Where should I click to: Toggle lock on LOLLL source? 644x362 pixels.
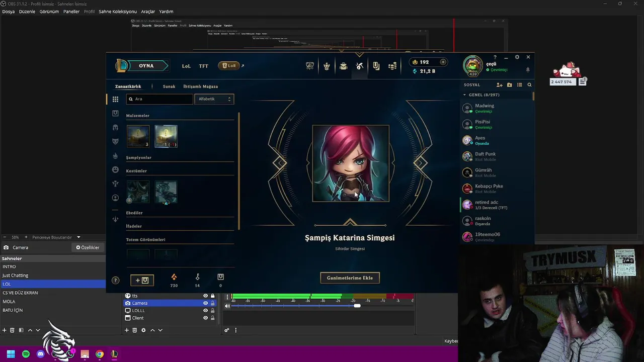click(212, 311)
